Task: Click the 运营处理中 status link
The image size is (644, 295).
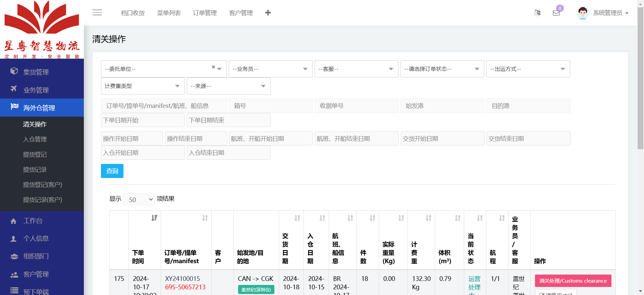Action: pos(474,285)
